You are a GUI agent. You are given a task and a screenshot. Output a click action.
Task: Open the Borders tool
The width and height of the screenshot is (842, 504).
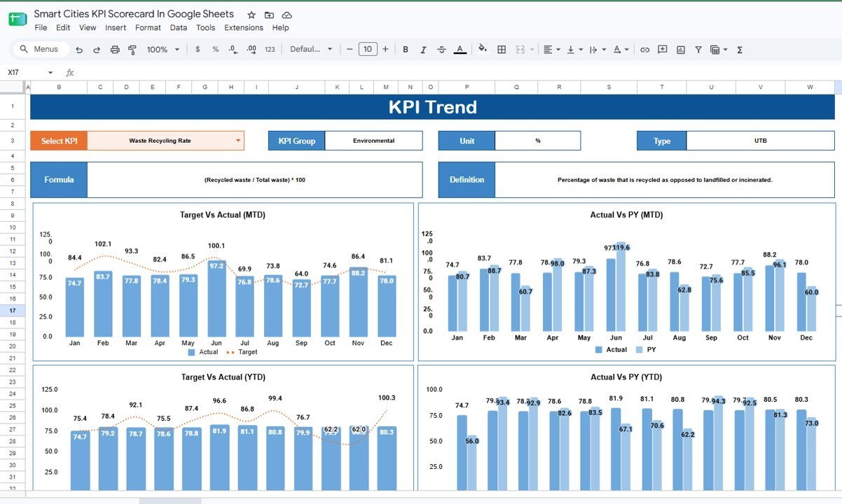pyautogui.click(x=502, y=50)
